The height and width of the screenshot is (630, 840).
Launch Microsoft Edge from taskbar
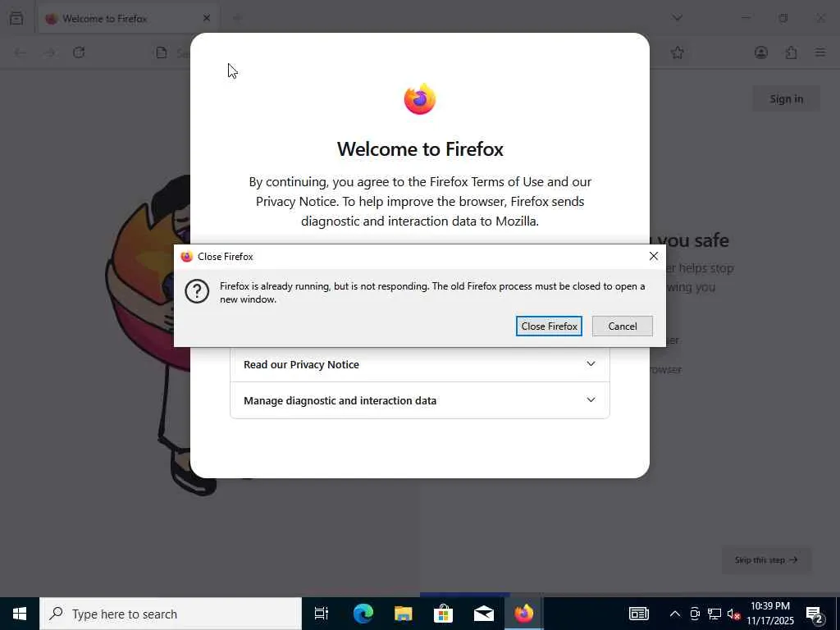pos(363,614)
